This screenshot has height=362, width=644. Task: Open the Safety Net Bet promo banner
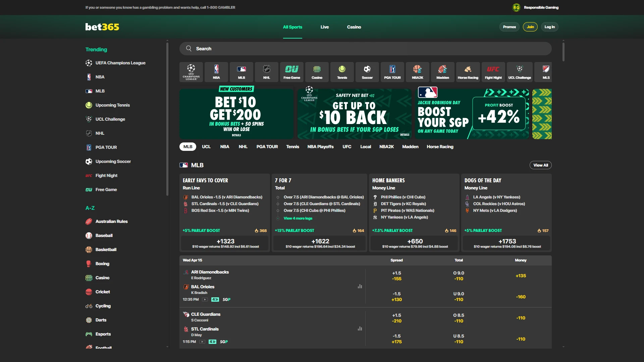[355, 114]
